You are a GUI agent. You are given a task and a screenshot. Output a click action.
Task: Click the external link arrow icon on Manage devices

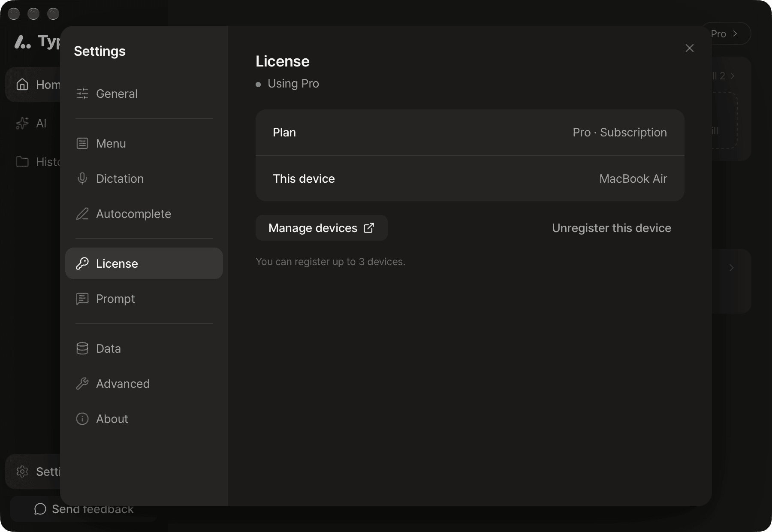[x=369, y=228]
